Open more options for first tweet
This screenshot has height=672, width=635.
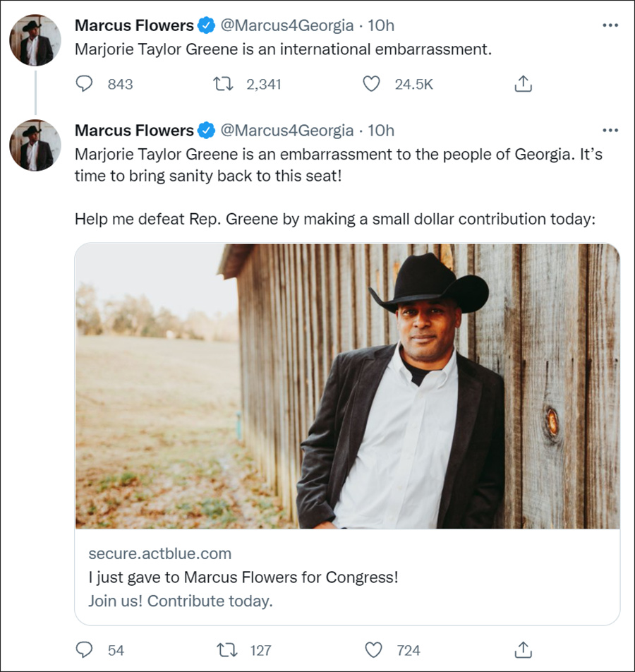tap(610, 25)
